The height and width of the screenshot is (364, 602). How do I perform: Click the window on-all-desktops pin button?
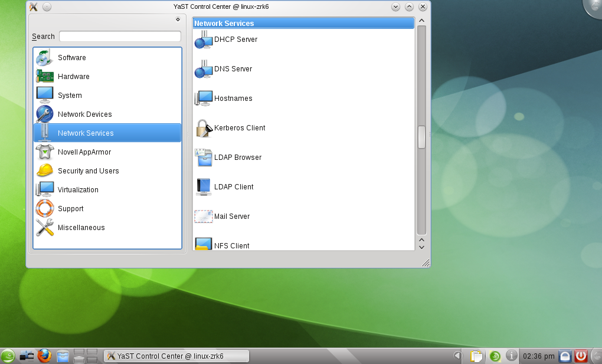click(47, 6)
